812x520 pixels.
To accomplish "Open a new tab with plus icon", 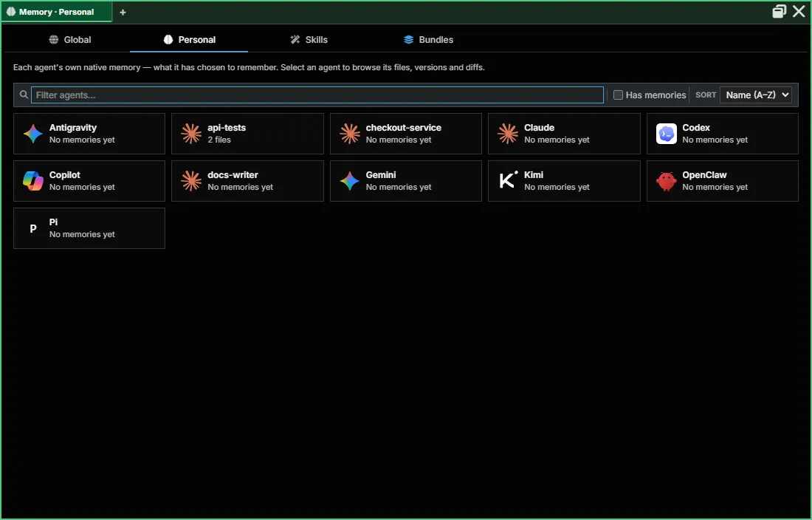I will click(x=123, y=12).
